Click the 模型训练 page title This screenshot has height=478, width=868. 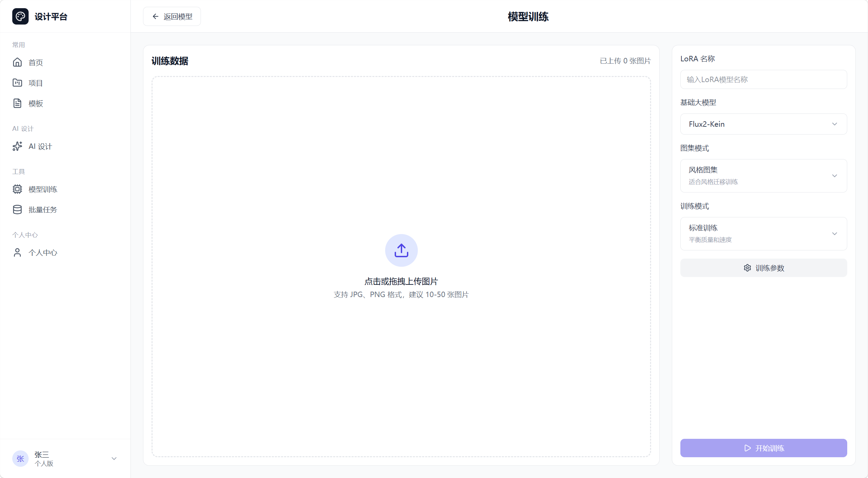(x=528, y=16)
